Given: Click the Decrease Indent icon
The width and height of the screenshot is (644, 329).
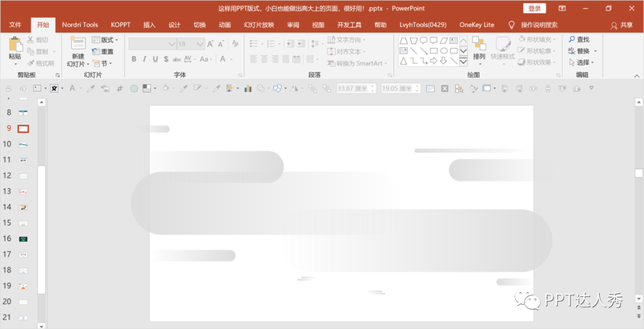Looking at the screenshot, I should tap(290, 44).
